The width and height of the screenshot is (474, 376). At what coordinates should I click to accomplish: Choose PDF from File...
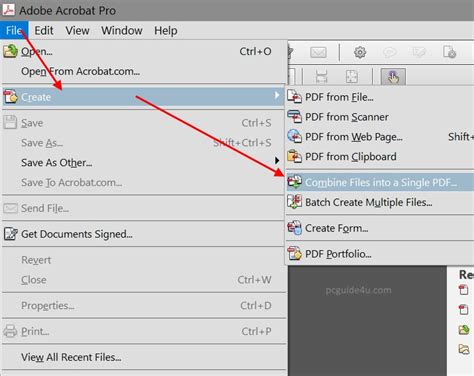coord(380,97)
